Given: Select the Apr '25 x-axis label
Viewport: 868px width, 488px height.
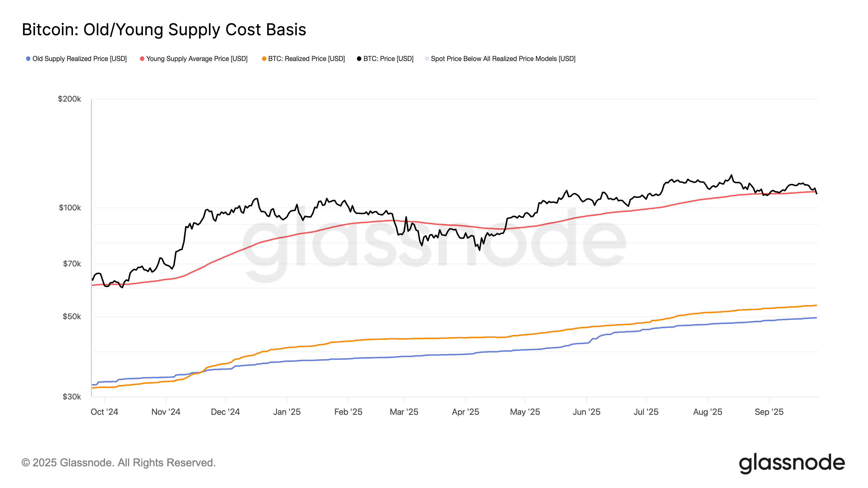Looking at the screenshot, I should pyautogui.click(x=465, y=412).
